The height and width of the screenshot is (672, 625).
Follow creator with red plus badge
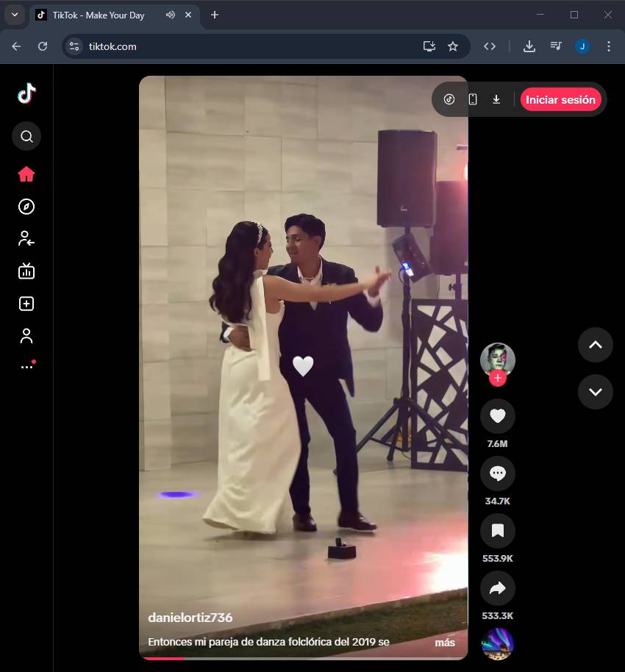pos(498,378)
